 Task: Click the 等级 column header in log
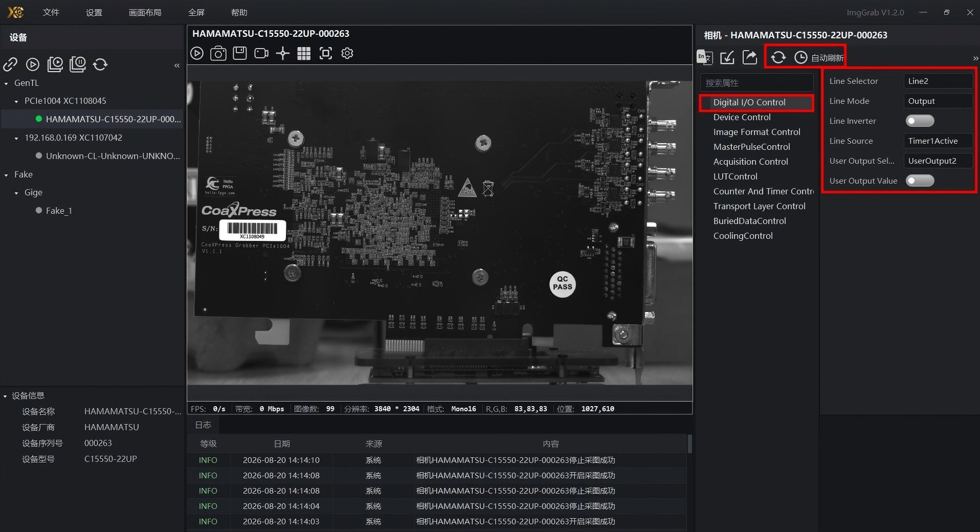coord(209,444)
